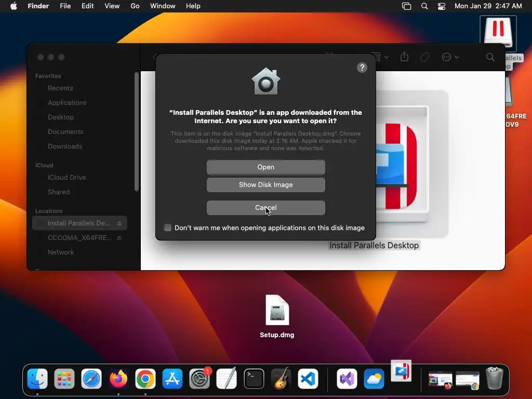Screen dimensions: 532x399
Task: Click Show Disk Image button
Action: click(265, 185)
